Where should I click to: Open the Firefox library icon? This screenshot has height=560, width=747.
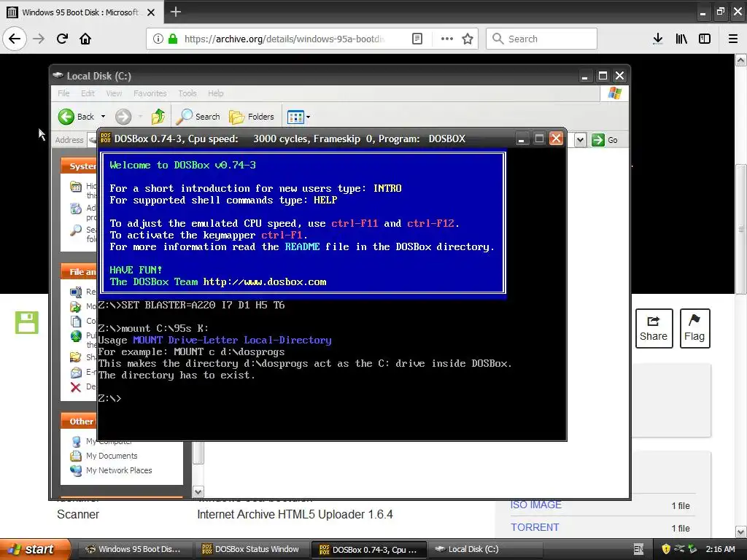pos(681,39)
